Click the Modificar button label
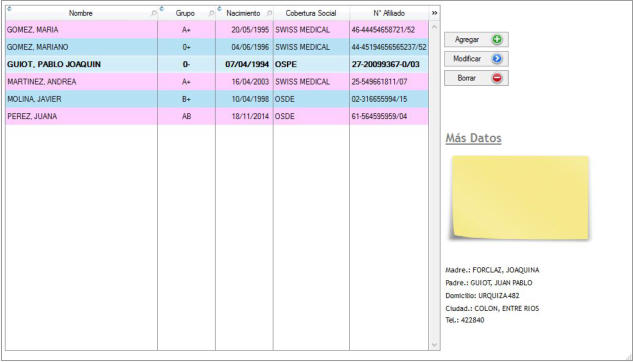The height and width of the screenshot is (362, 633). pos(467,59)
